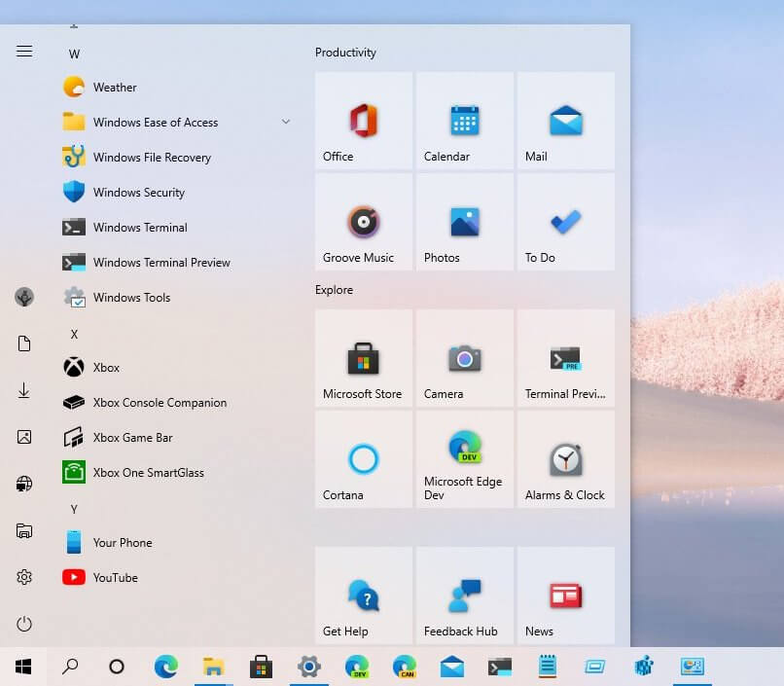784x686 pixels.
Task: Open Windows Terminal from the taskbar
Action: click(x=499, y=668)
